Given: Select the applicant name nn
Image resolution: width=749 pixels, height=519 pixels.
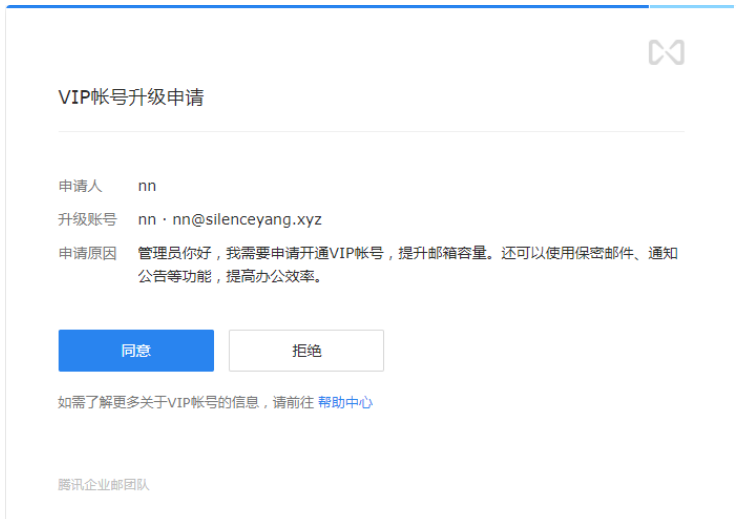Looking at the screenshot, I should pyautogui.click(x=147, y=186).
